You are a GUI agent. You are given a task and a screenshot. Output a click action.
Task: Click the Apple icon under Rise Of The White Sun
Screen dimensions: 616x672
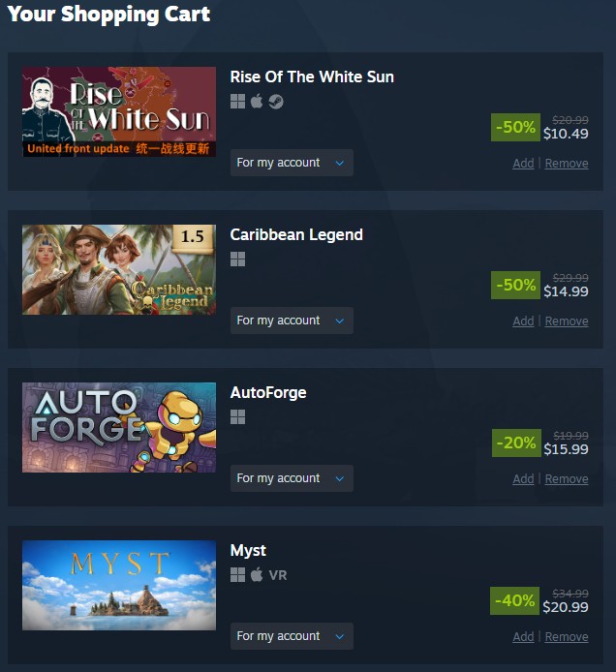pyautogui.click(x=257, y=102)
